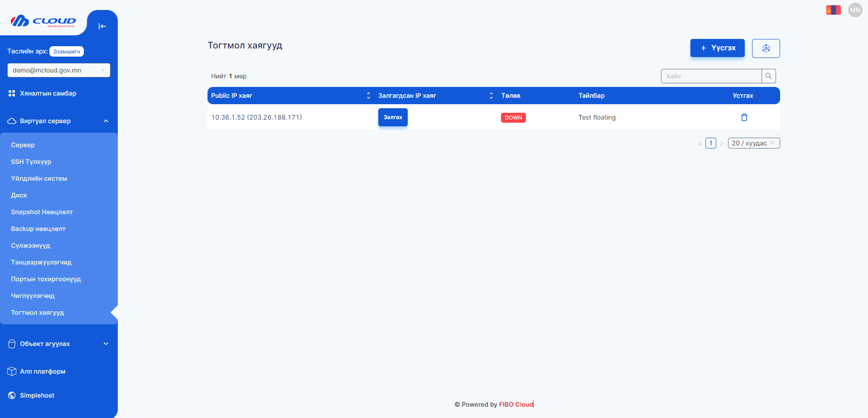This screenshot has height=418, width=868.
Task: Sort by Public IP хаяг column arrows
Action: pyautogui.click(x=368, y=96)
